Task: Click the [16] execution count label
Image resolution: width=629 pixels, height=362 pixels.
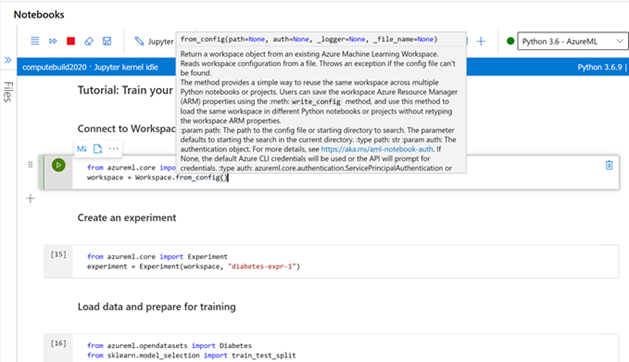Action: (58, 343)
